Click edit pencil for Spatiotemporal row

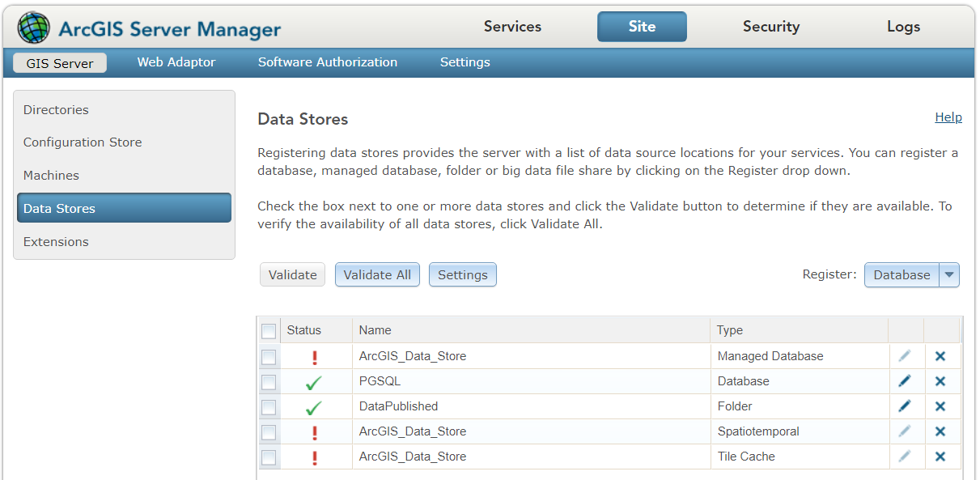tap(905, 431)
